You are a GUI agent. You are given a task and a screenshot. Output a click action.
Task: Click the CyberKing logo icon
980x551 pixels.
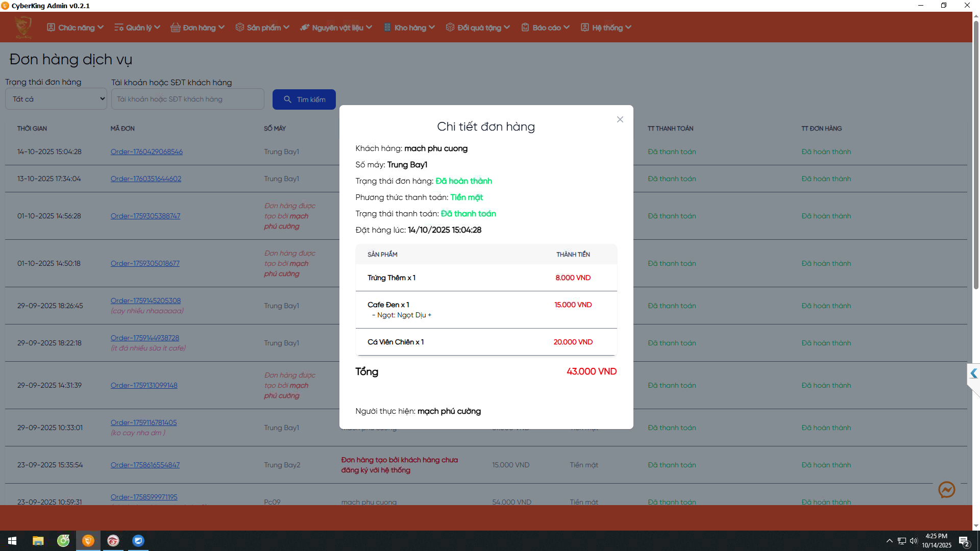[x=23, y=27]
